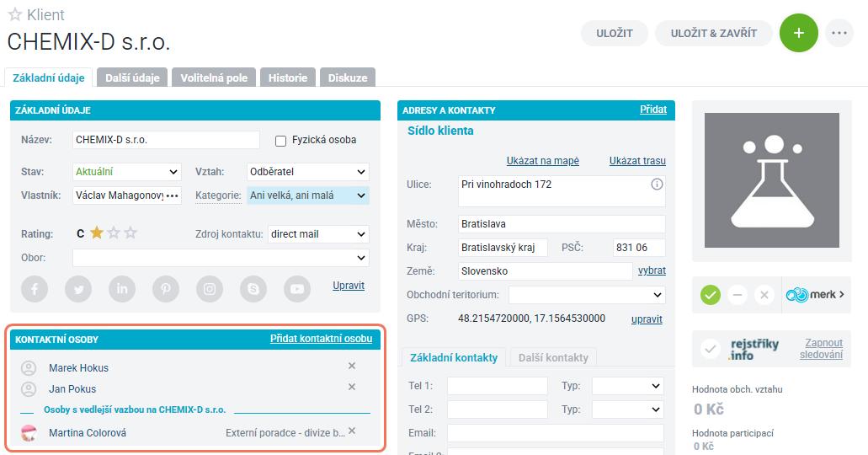The height and width of the screenshot is (455, 868).
Task: Click Přidat kontaktní osobu link
Action: tap(321, 339)
